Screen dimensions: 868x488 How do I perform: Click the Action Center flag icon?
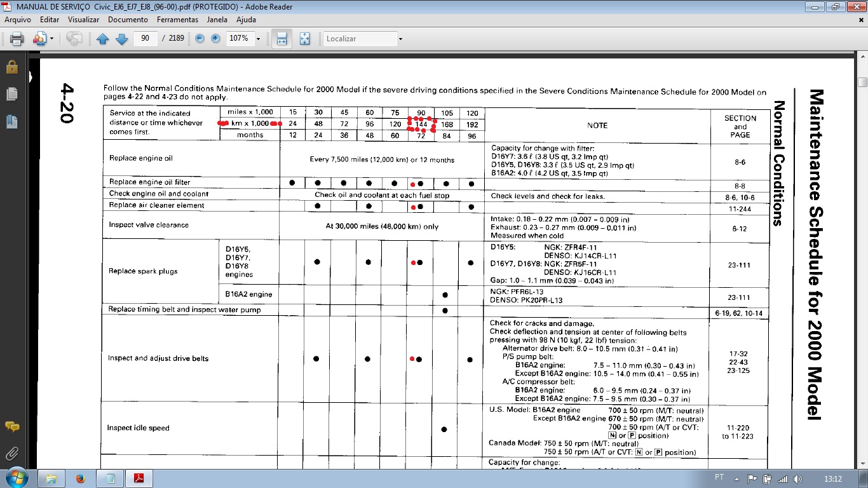click(x=752, y=479)
